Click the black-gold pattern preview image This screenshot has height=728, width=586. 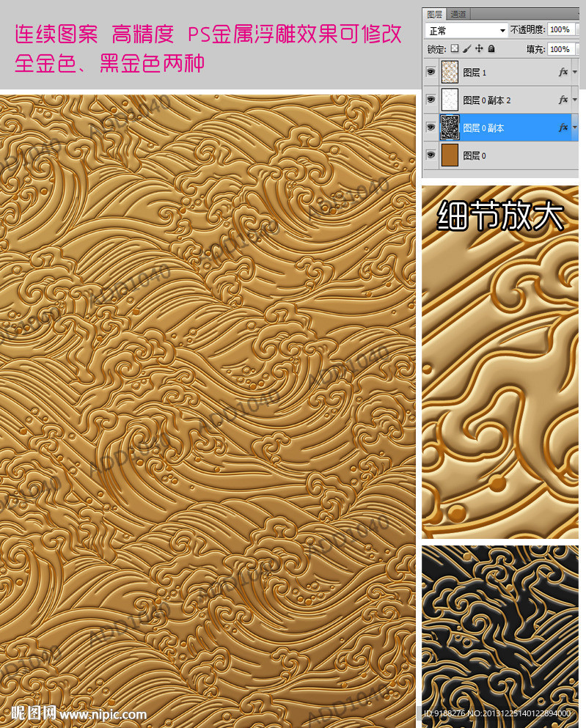[500, 636]
